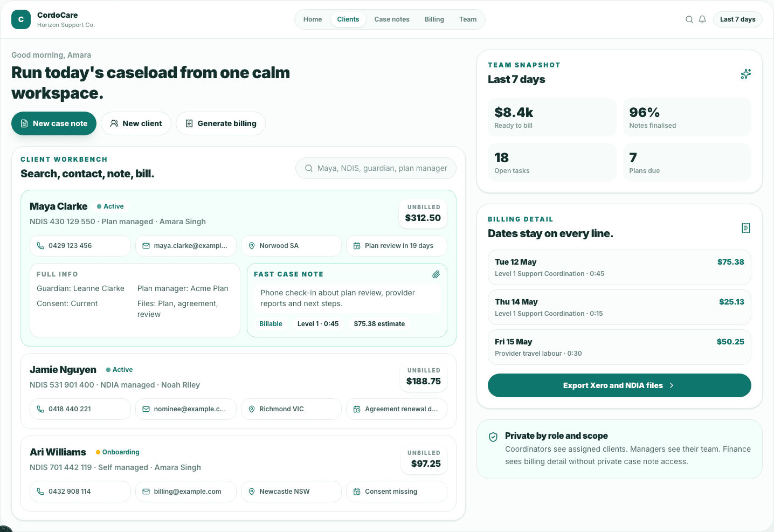Click chevron arrow on Export Xero button
Screen dimensions: 774x532
(672, 385)
